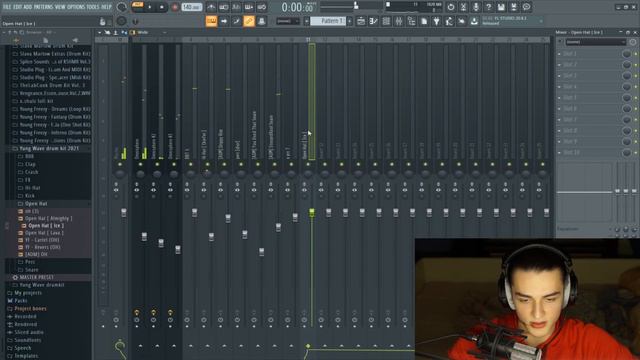Toggle the auto-scroll arrow icon
This screenshot has height=360, width=640.
tap(224, 21)
